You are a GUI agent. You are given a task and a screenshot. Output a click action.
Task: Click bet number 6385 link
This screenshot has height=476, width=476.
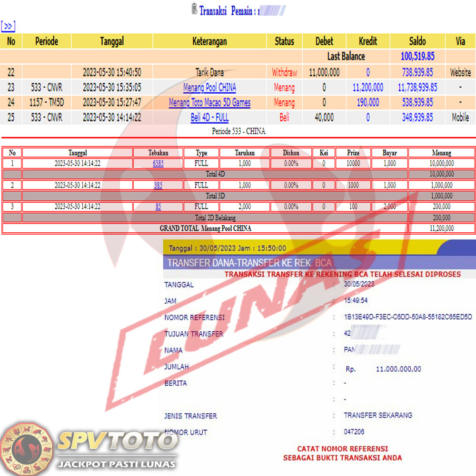[158, 163]
